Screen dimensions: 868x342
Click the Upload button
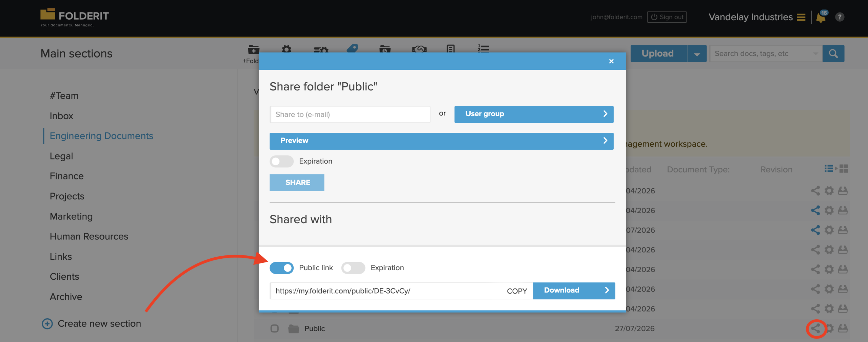tap(658, 54)
